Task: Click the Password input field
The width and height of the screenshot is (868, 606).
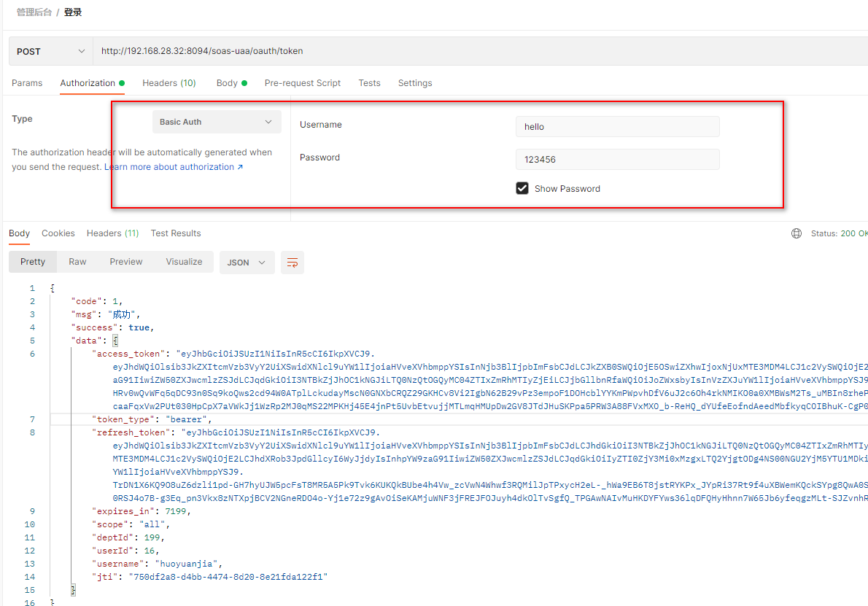Action: tap(617, 159)
